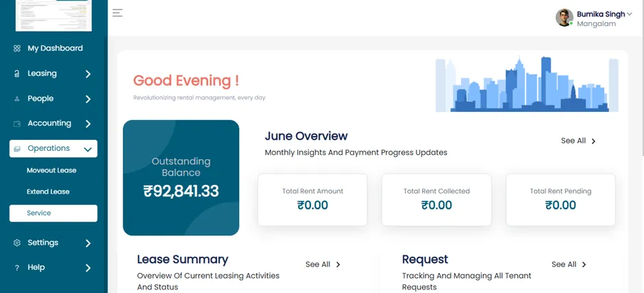Click the Accounting wallet icon
Image resolution: width=644 pixels, height=293 pixels.
[x=17, y=124]
